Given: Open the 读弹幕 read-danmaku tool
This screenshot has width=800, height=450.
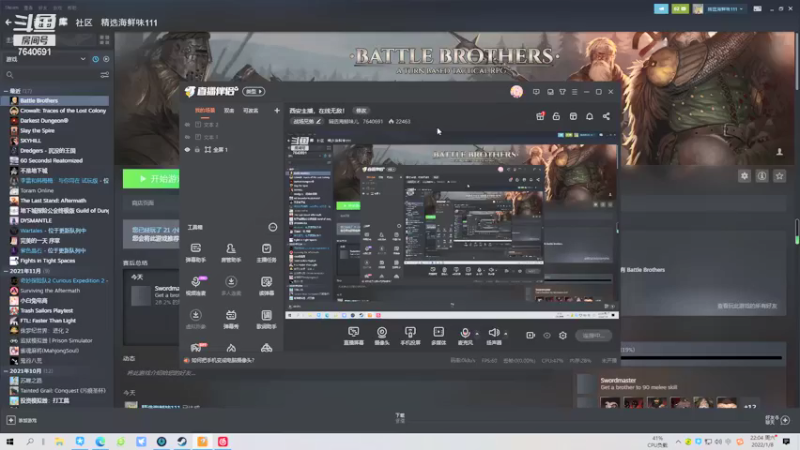Looking at the screenshot, I should [266, 286].
